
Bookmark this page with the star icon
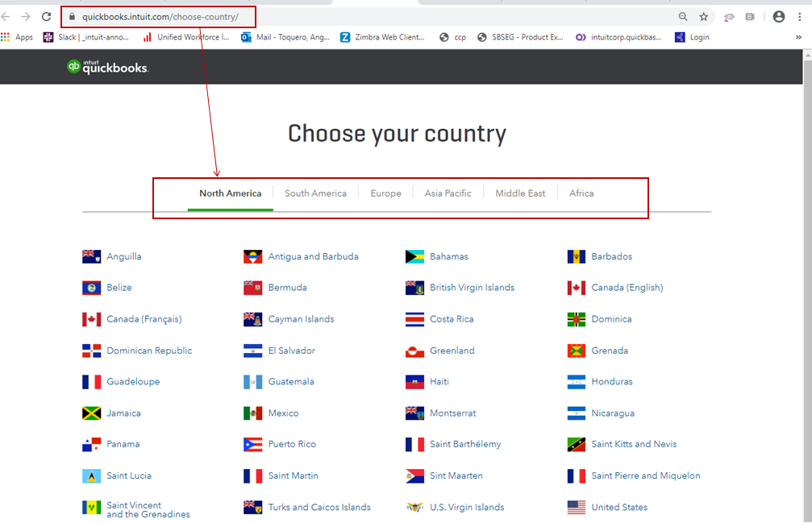pos(703,16)
